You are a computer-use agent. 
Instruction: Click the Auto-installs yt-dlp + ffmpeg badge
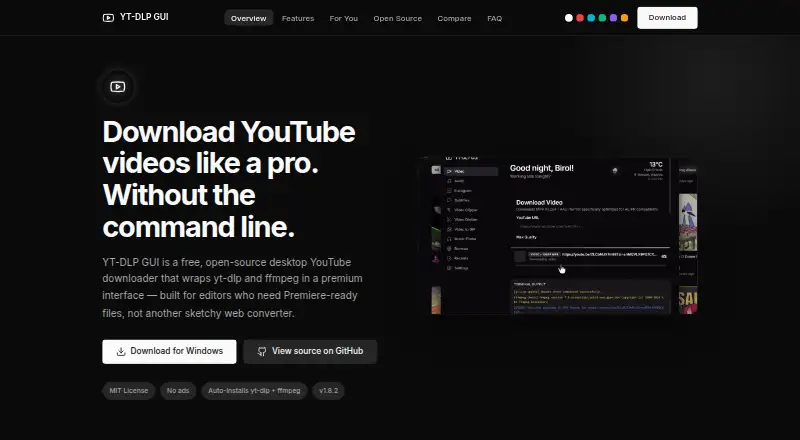(254, 391)
